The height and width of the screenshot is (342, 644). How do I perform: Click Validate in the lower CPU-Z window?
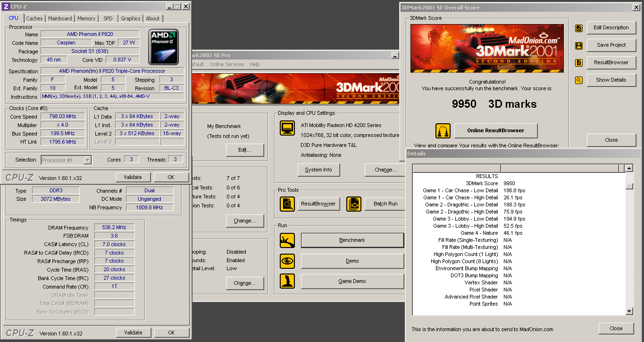coord(133,333)
